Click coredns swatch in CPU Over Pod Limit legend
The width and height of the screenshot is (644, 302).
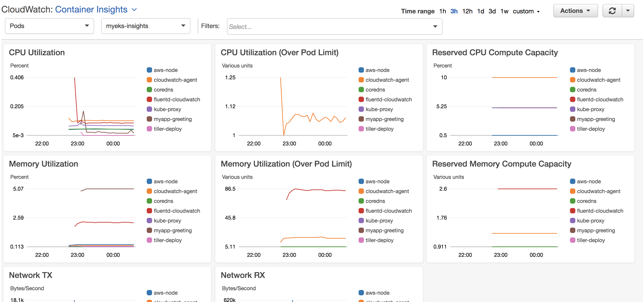[x=361, y=89]
